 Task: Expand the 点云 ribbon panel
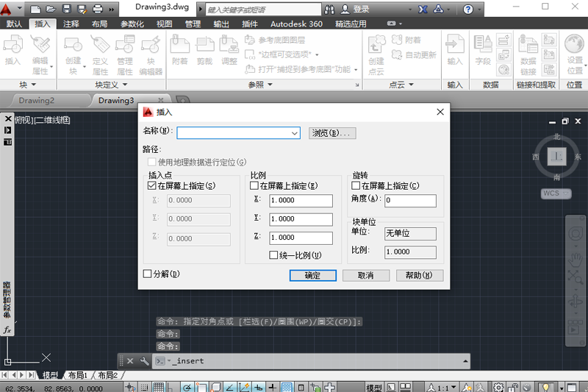[401, 85]
